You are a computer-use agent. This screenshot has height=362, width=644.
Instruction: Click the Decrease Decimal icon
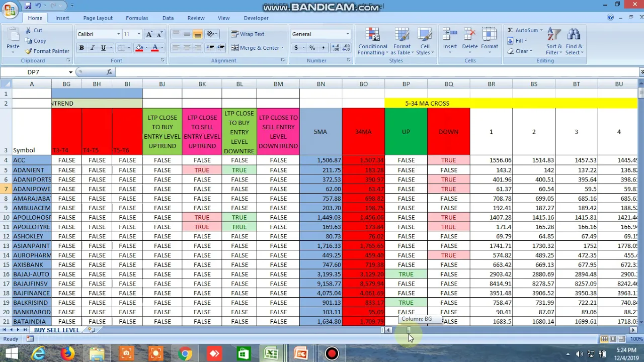coord(347,48)
